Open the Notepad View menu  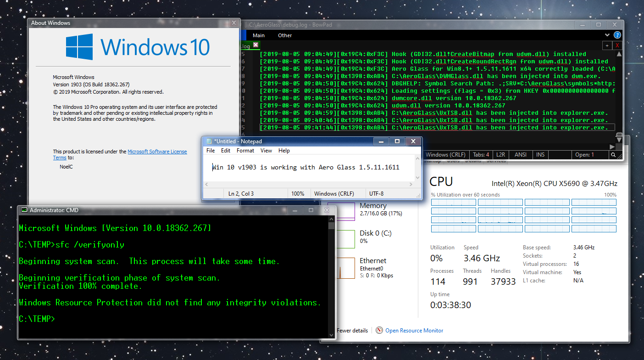point(266,151)
